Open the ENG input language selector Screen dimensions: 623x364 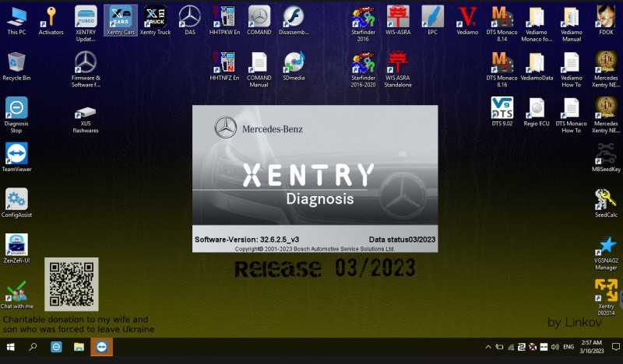[x=568, y=347]
